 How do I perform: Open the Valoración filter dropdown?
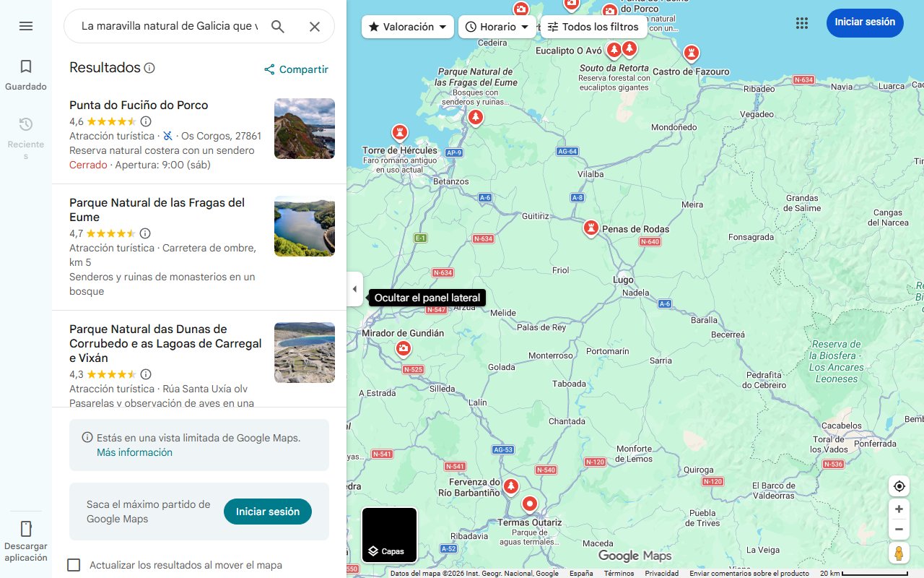coord(407,26)
